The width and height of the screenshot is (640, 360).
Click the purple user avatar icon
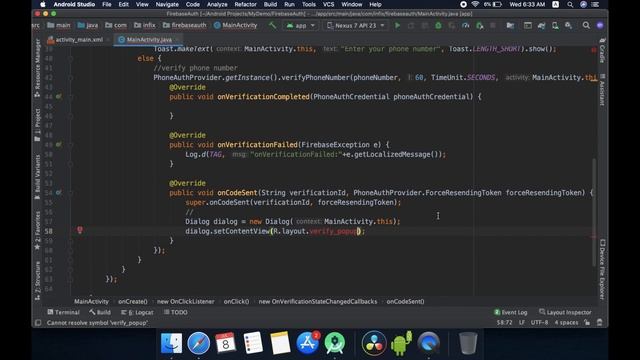(600, 25)
